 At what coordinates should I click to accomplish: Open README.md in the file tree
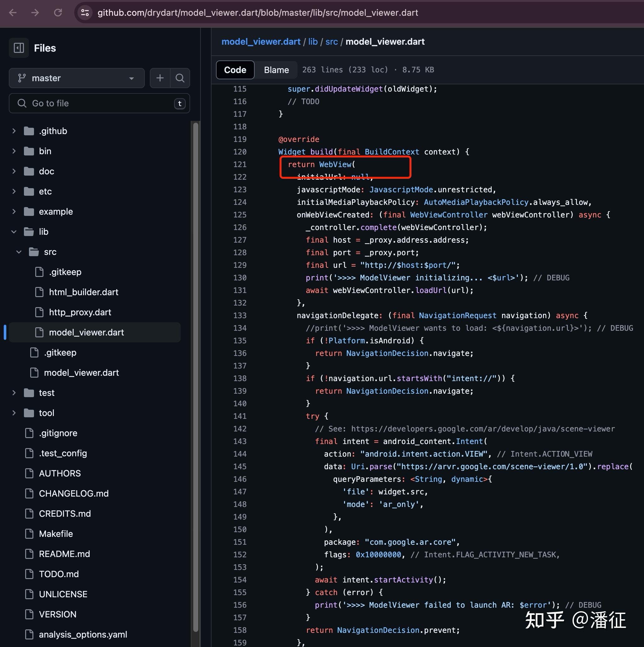[x=64, y=554]
